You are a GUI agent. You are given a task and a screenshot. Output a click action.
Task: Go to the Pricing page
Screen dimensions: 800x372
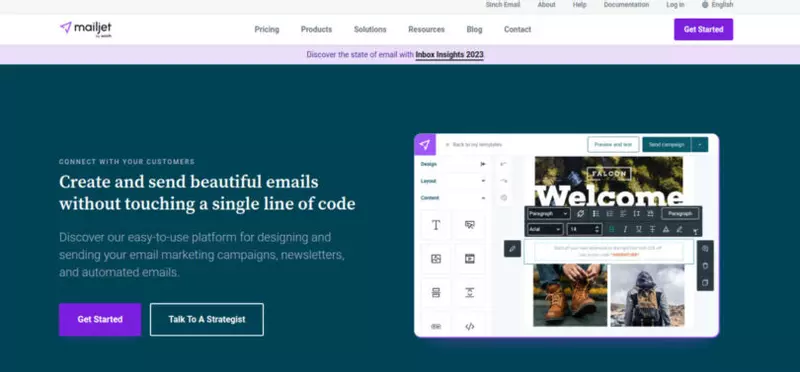(267, 29)
